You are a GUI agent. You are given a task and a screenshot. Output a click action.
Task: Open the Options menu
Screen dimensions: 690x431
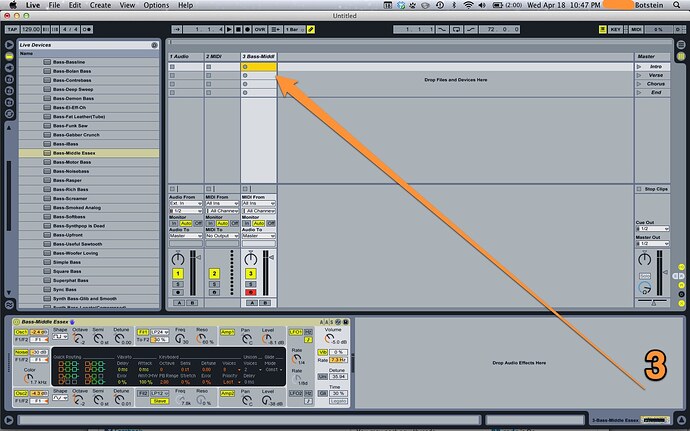[156, 5]
